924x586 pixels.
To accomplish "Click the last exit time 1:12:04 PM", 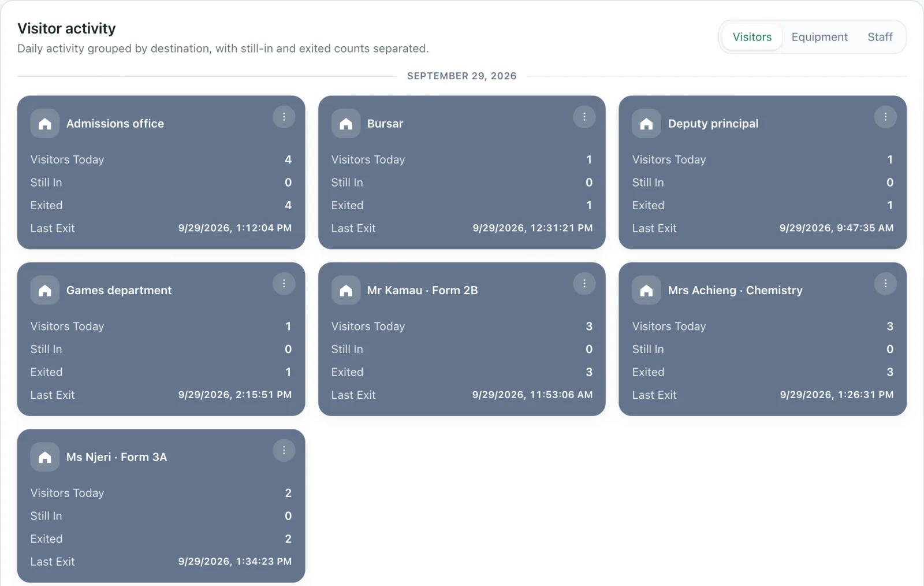I will [x=235, y=228].
